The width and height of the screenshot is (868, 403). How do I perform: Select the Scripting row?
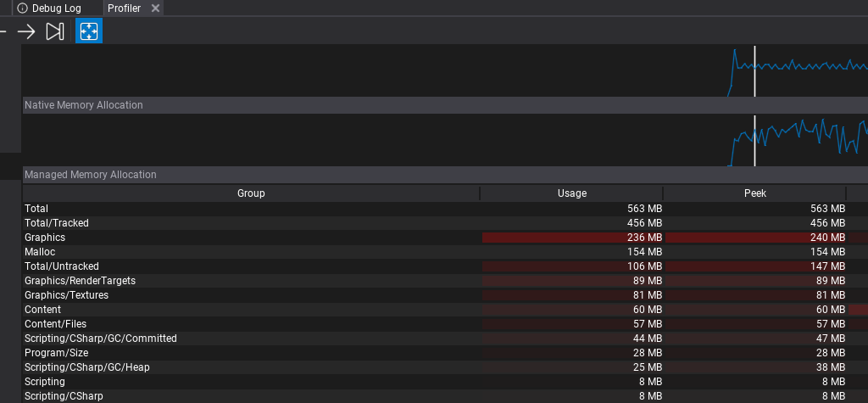445,382
